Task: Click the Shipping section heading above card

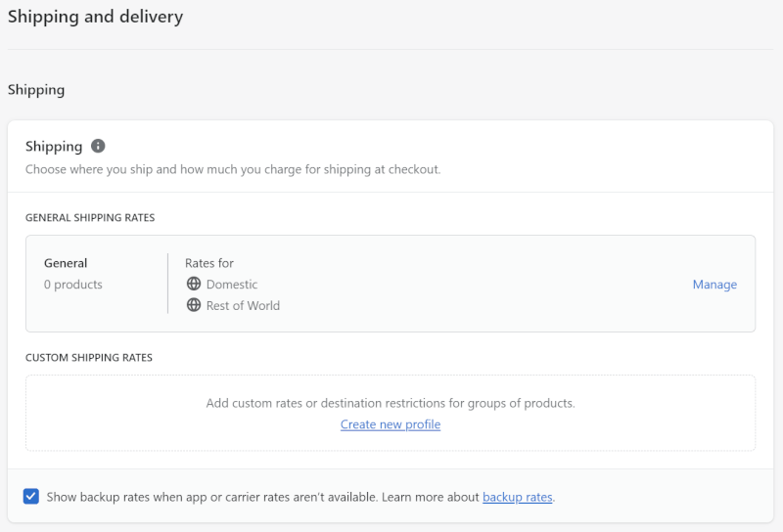Action: tap(36, 90)
